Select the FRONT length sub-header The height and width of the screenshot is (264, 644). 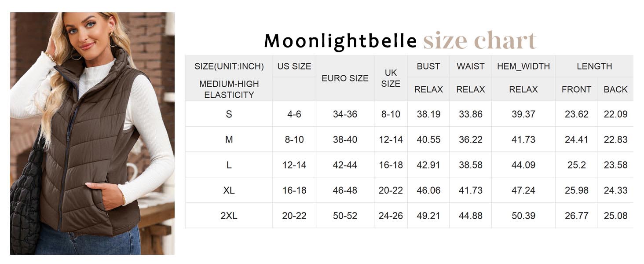click(x=576, y=89)
